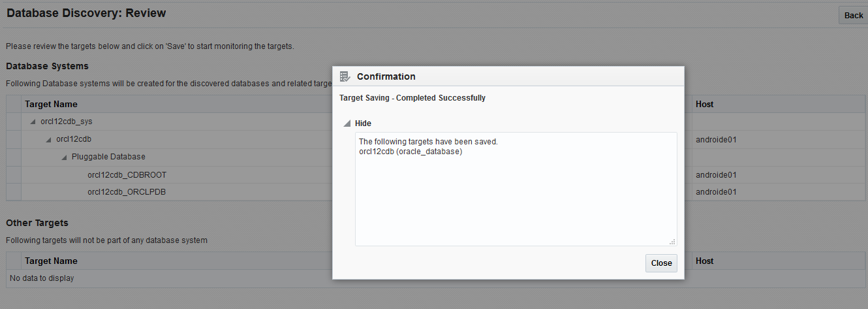Collapse the Pluggable Database node arrow
The width and height of the screenshot is (868, 309).
pyautogui.click(x=65, y=157)
